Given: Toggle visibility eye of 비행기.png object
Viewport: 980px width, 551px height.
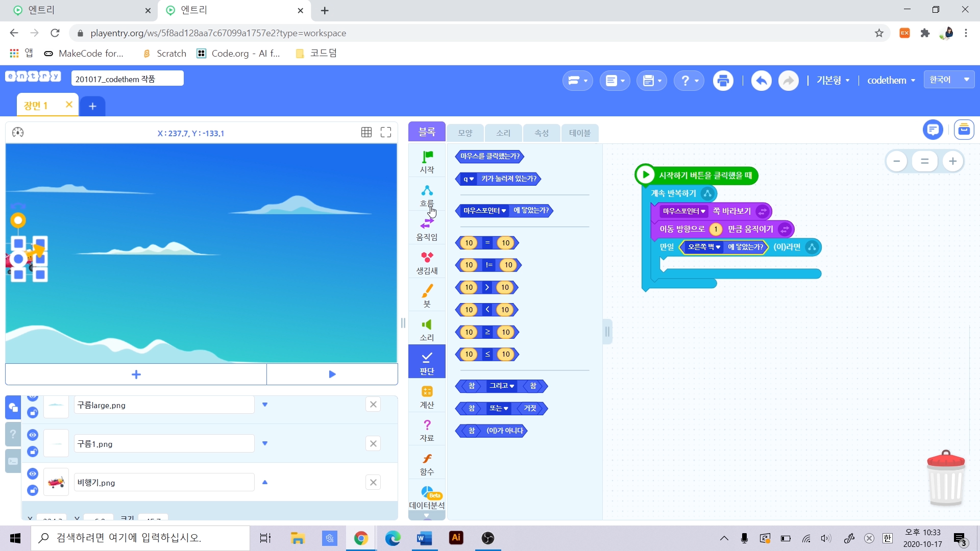Looking at the screenshot, I should (33, 473).
